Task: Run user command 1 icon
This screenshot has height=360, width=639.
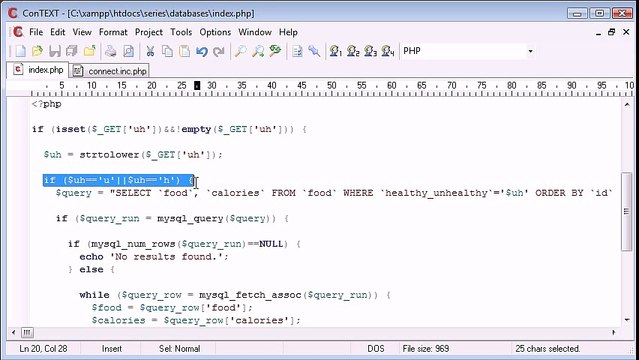Action: pos(336,51)
